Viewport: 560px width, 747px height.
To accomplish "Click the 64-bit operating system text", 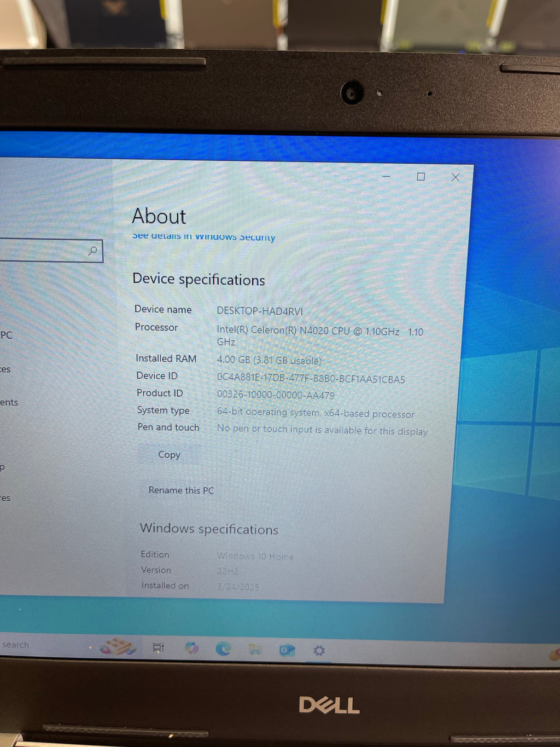I will (316, 413).
